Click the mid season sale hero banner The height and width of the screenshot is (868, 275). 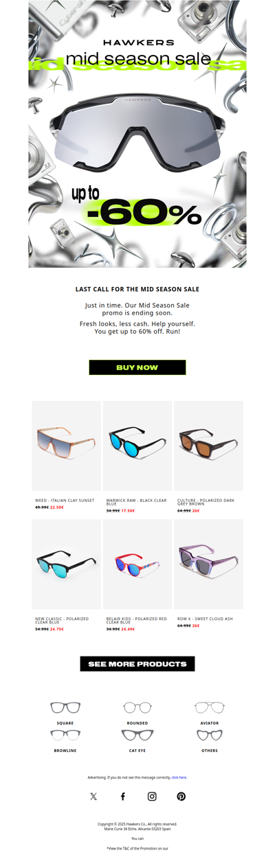(x=137, y=134)
